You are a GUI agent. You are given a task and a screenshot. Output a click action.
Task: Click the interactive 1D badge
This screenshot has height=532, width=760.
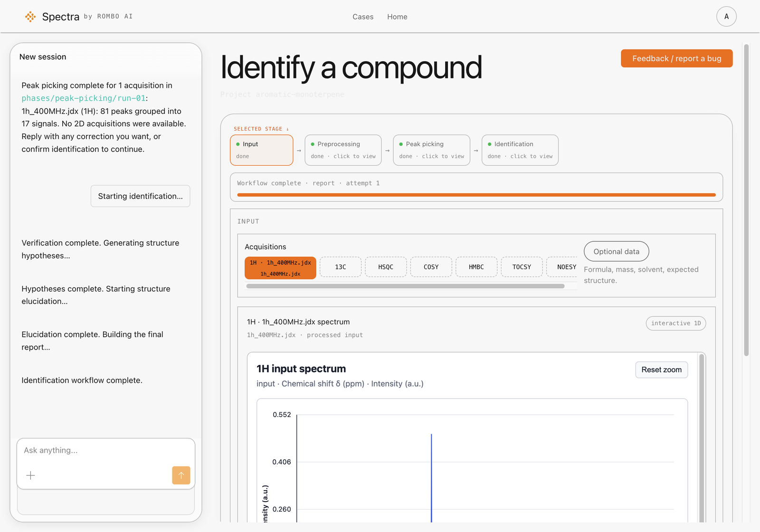pos(676,323)
